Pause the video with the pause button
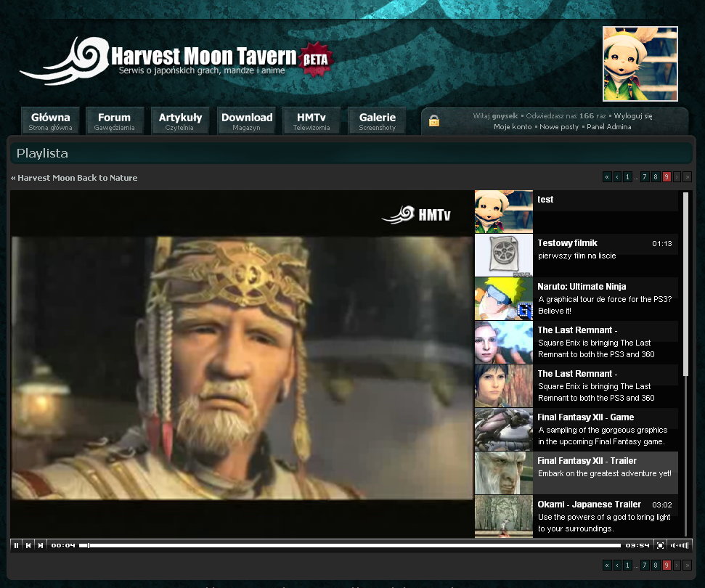 (x=17, y=545)
